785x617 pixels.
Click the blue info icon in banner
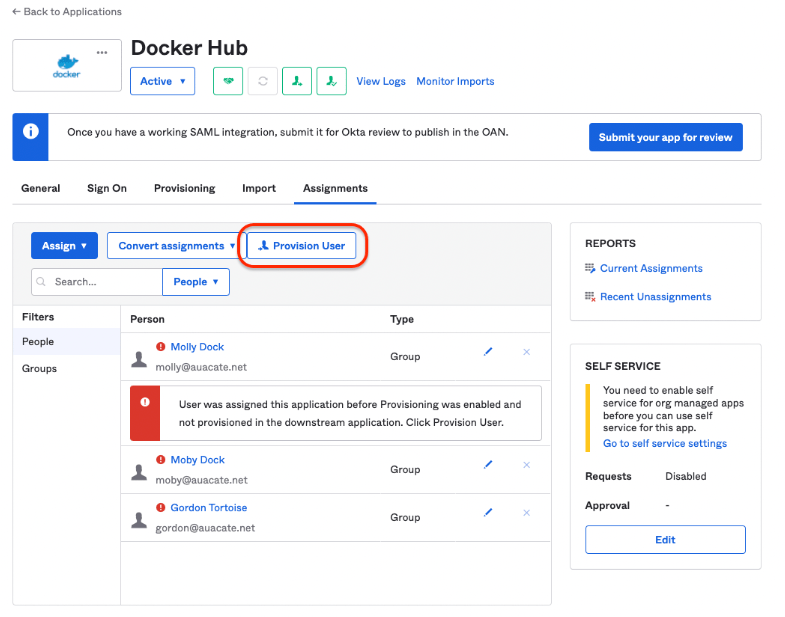tap(31, 131)
